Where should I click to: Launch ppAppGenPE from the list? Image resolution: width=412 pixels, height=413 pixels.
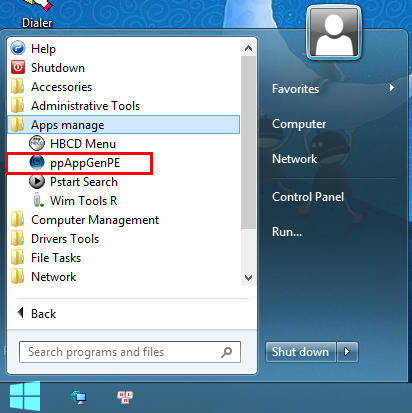click(x=85, y=163)
